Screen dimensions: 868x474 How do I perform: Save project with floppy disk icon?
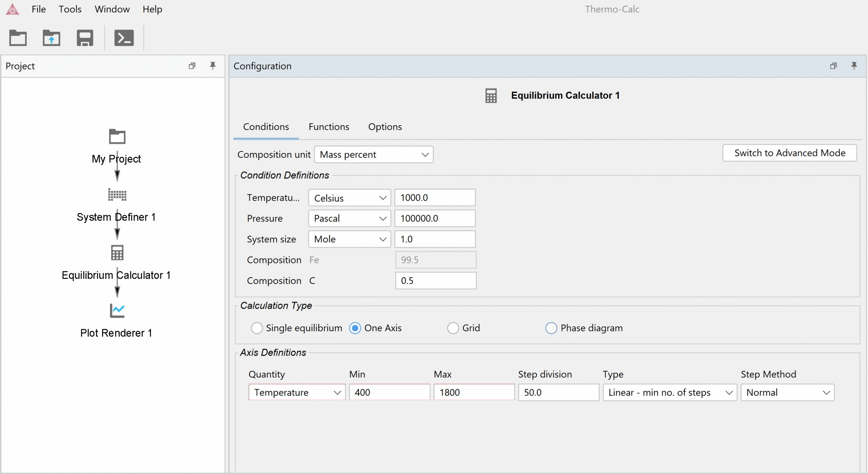[x=85, y=38]
